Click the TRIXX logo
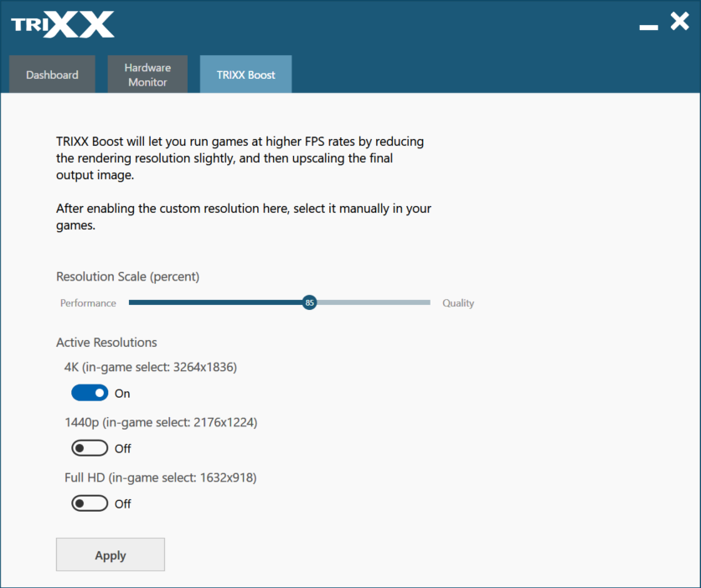 [63, 24]
